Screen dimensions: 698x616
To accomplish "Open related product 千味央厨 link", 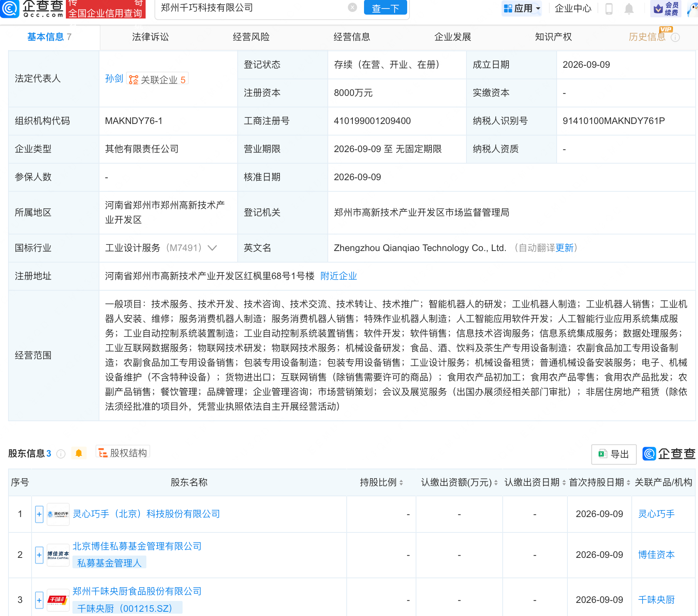I will pos(656,600).
